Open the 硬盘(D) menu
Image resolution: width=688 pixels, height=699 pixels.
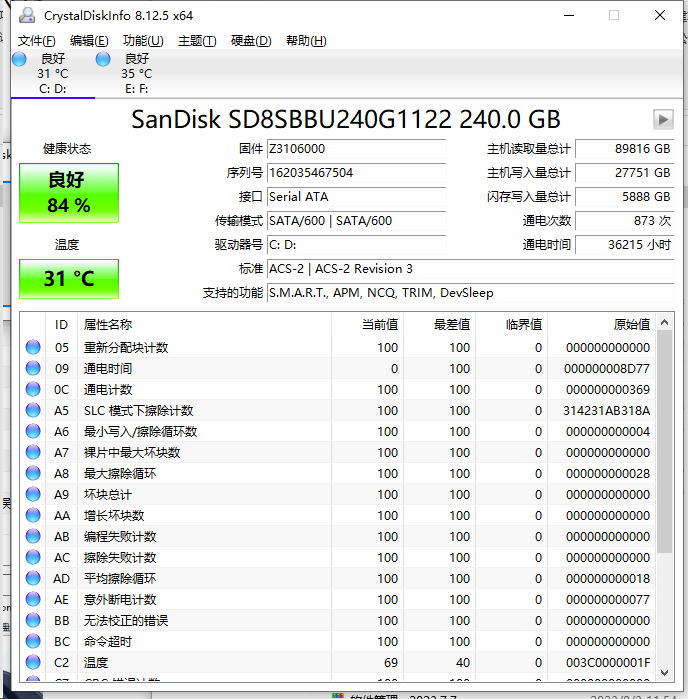(x=251, y=41)
